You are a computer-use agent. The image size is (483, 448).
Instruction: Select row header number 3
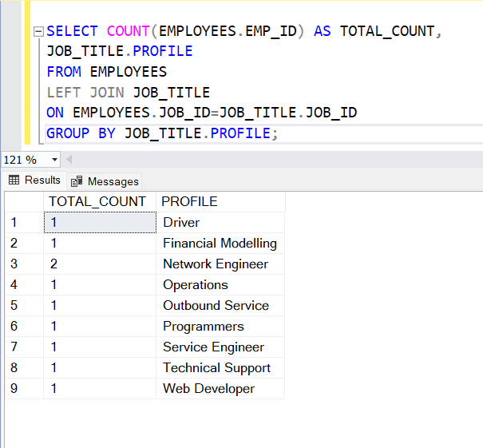point(24,264)
